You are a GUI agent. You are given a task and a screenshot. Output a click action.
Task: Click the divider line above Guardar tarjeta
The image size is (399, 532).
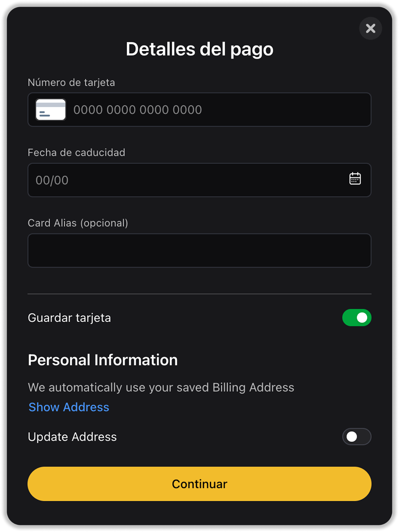coord(199,294)
